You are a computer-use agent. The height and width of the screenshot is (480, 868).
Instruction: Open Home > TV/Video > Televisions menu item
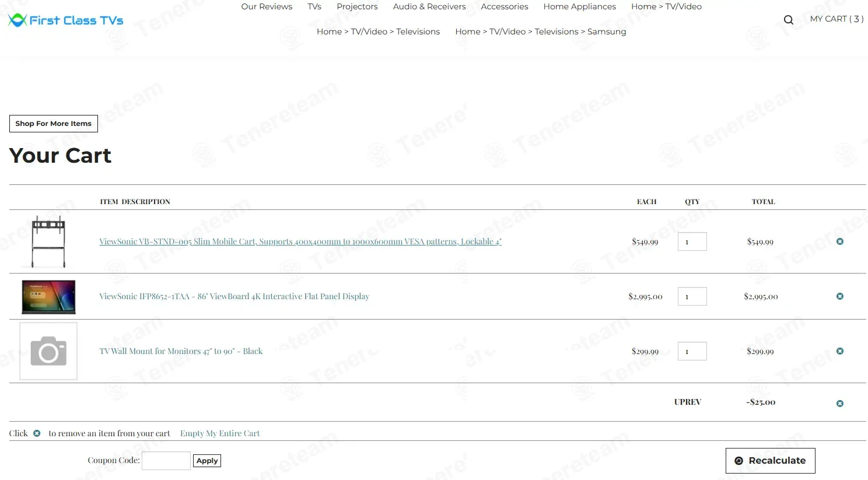pos(378,31)
